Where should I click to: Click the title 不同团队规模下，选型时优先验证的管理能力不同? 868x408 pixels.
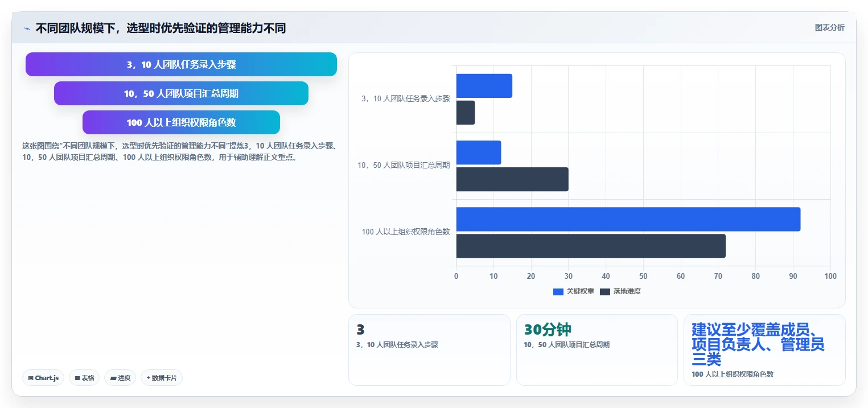pos(161,28)
